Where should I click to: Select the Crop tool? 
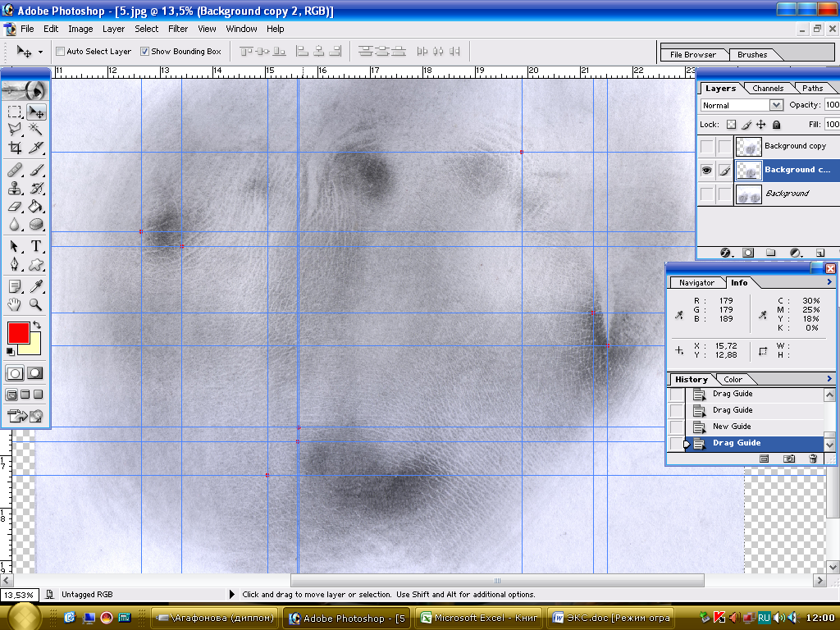[15, 148]
